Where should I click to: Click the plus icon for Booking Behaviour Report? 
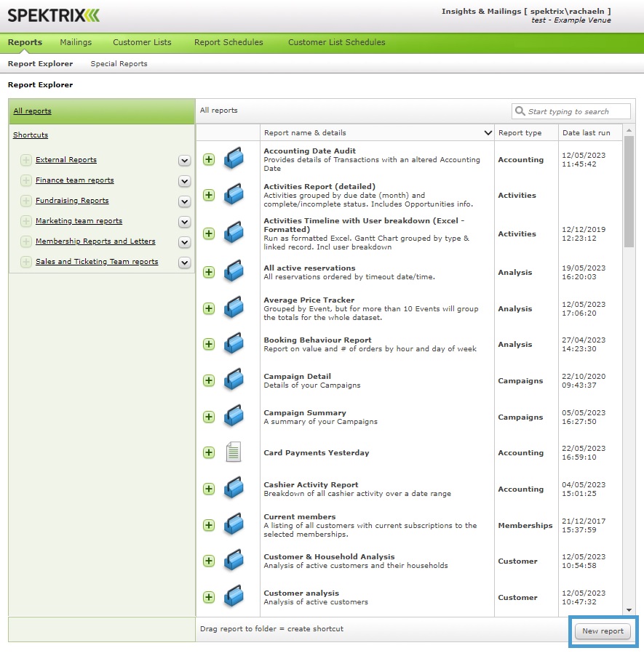pos(209,344)
